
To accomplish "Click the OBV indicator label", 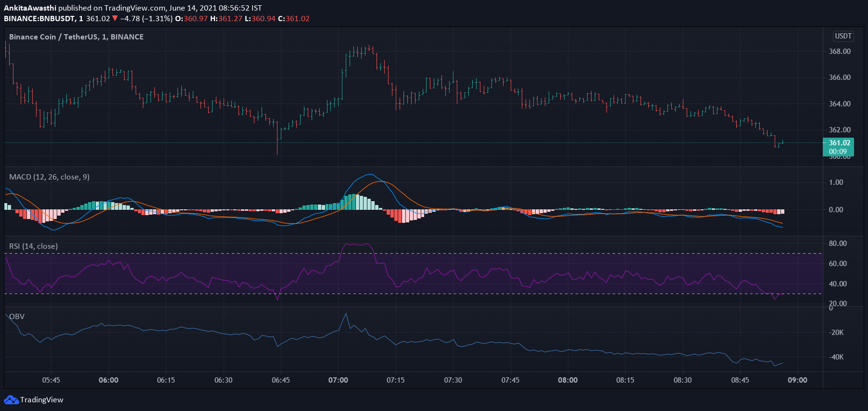I will [17, 317].
